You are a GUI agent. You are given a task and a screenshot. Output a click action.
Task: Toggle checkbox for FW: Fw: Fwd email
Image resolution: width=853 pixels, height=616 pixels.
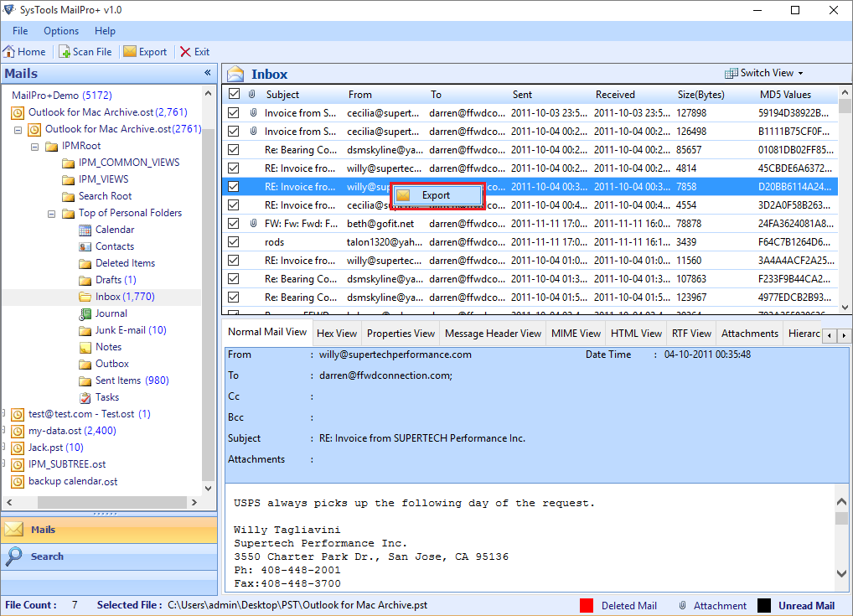[x=234, y=223]
